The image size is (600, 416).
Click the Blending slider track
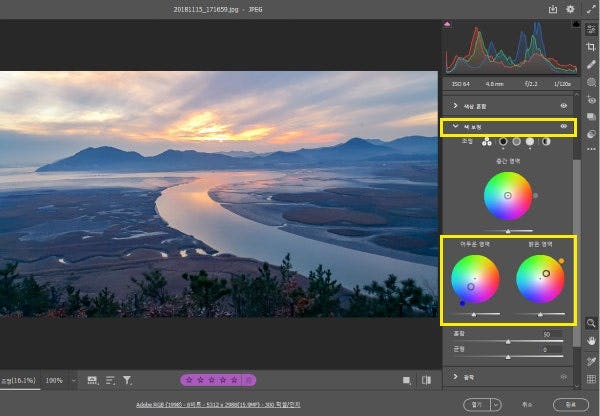[x=508, y=341]
